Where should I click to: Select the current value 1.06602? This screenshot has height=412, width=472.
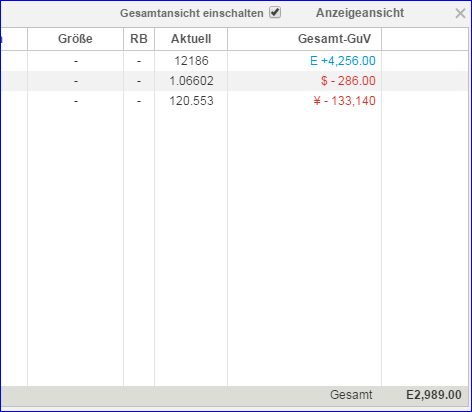tap(191, 81)
